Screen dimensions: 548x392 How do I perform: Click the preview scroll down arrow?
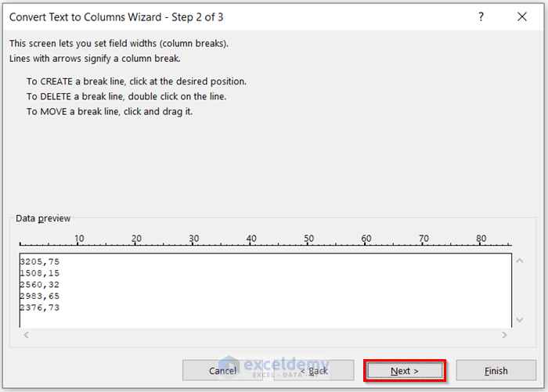[520, 320]
